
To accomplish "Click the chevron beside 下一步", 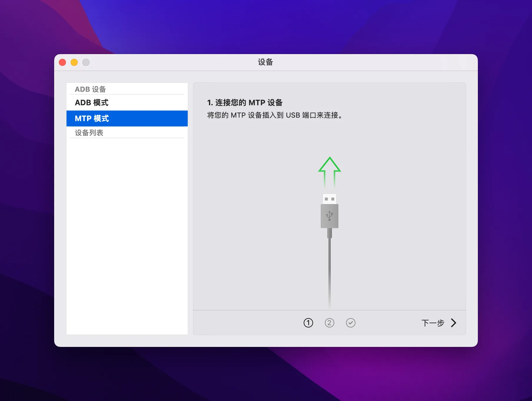I will click(453, 323).
